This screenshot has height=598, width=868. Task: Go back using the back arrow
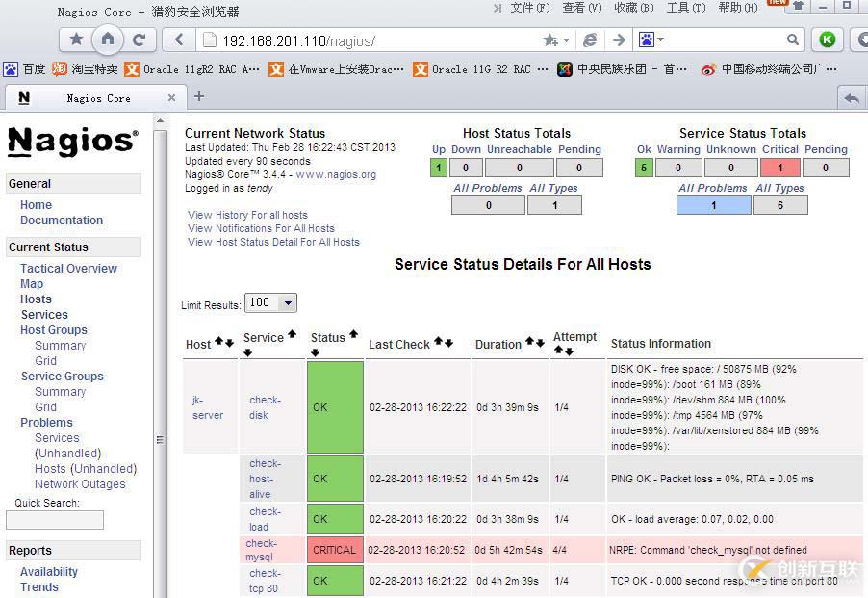coord(179,39)
